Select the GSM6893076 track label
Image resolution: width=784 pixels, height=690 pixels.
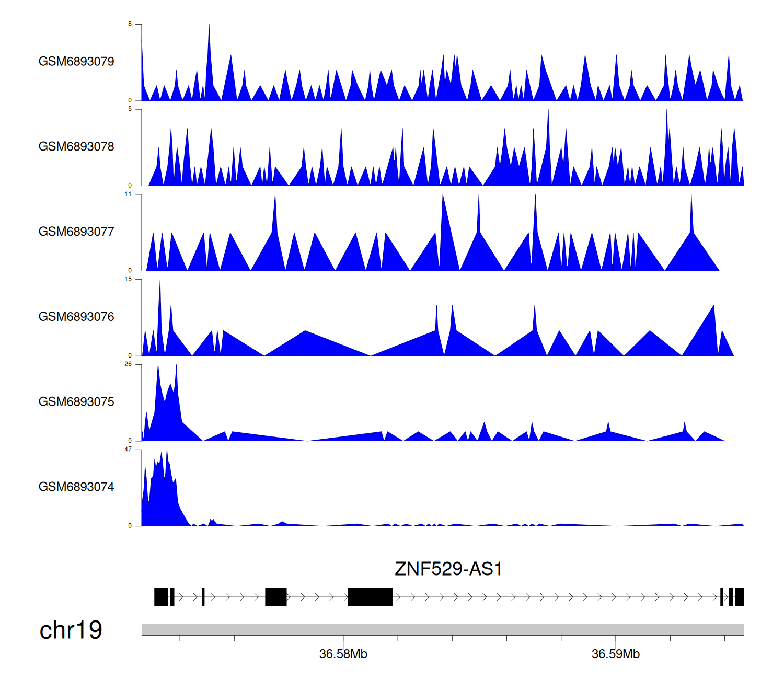(x=76, y=317)
